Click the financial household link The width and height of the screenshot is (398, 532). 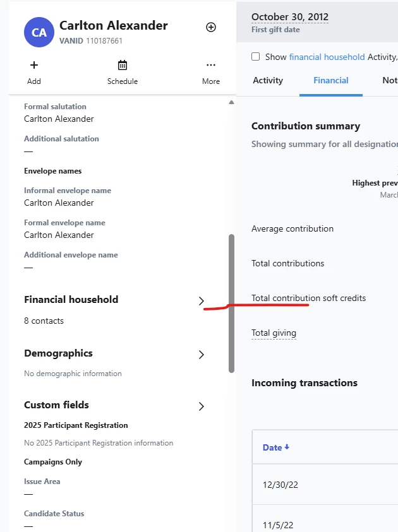point(327,57)
